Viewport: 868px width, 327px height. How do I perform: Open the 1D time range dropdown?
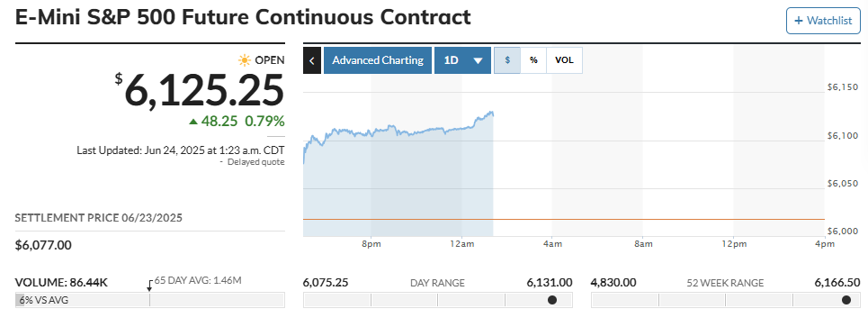coord(462,60)
